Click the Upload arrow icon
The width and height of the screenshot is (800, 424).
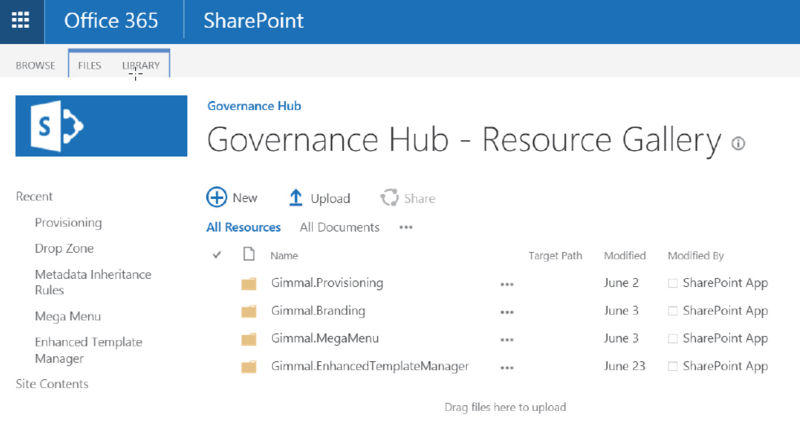(x=296, y=198)
